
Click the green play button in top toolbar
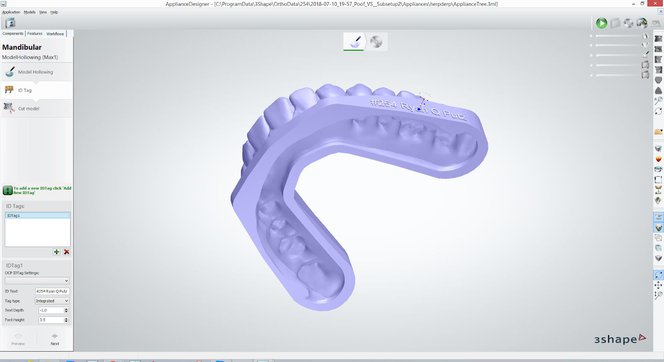[x=601, y=23]
